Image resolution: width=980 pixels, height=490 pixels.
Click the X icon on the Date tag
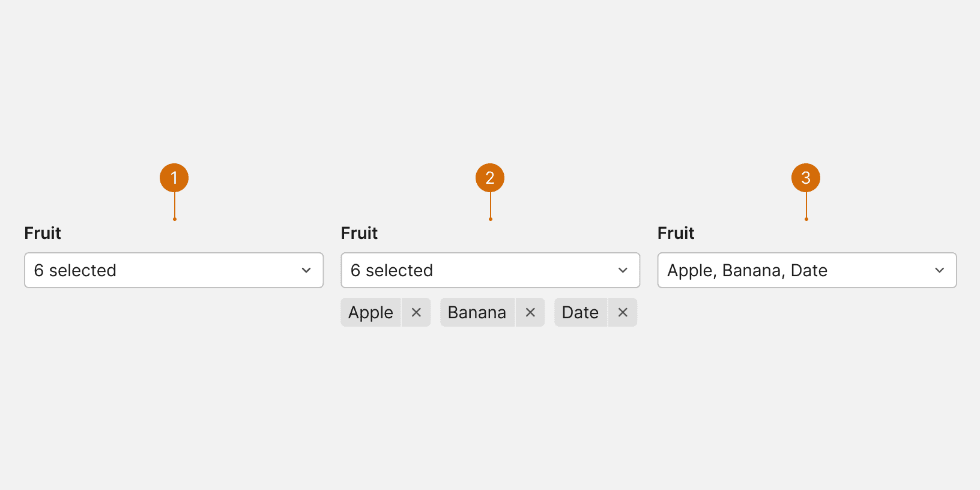pos(623,312)
